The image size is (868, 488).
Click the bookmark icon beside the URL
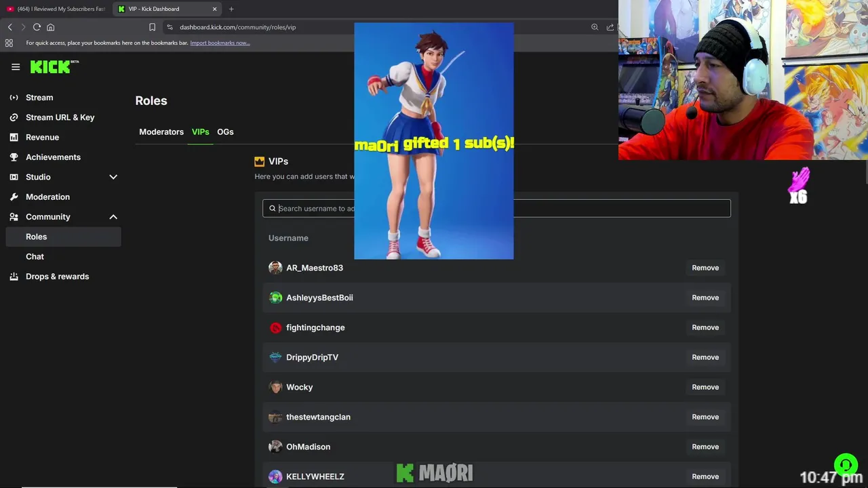pos(152,27)
